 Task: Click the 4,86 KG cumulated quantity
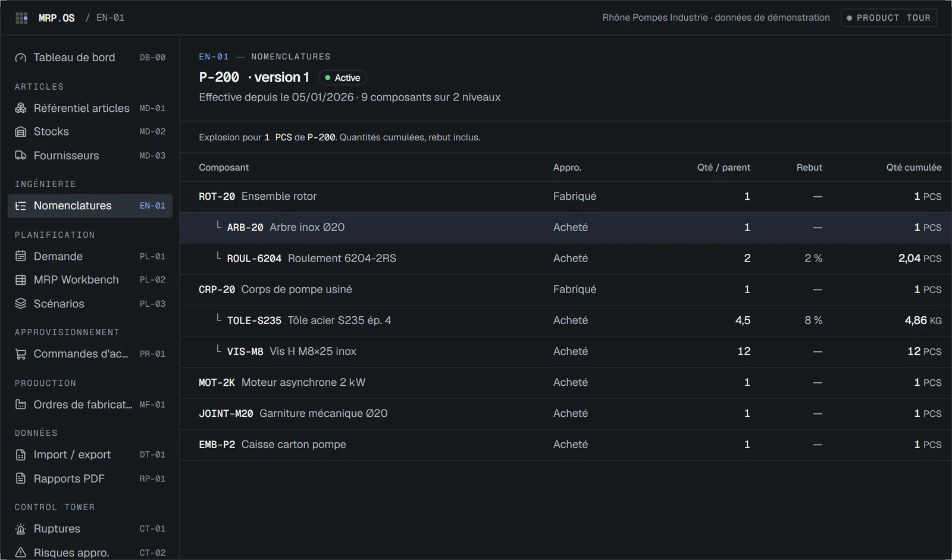coord(923,320)
